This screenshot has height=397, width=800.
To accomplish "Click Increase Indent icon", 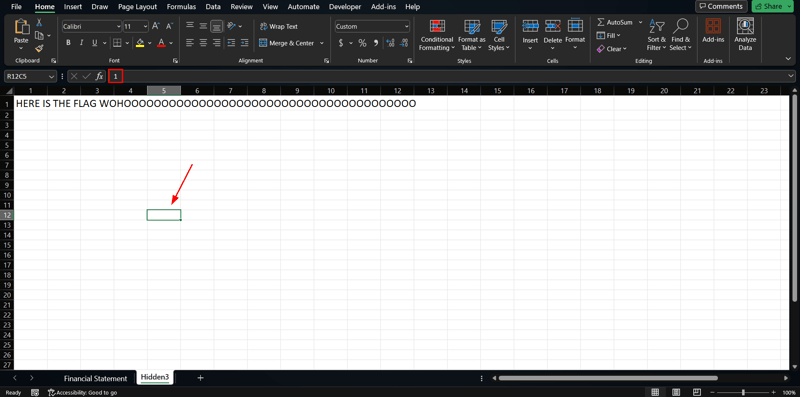I will click(244, 43).
